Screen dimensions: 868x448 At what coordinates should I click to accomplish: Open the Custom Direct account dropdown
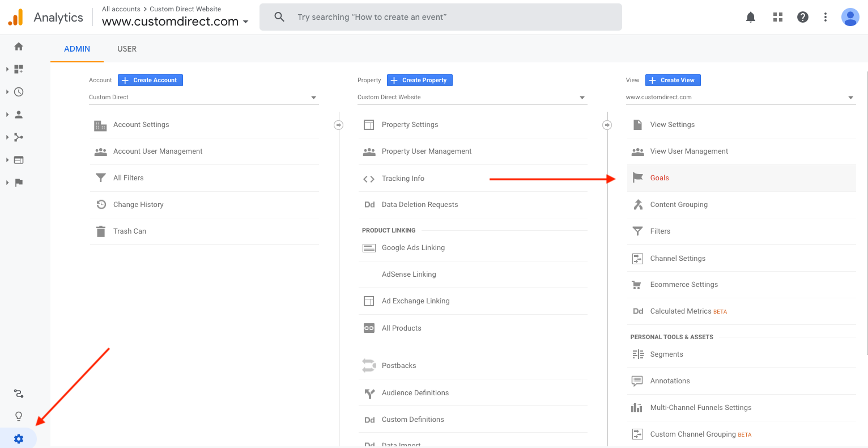point(204,98)
